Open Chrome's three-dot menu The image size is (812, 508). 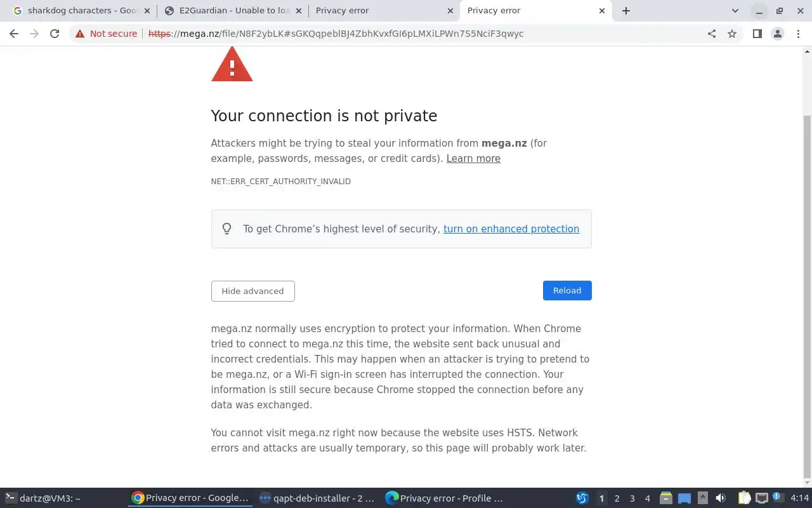point(798,34)
